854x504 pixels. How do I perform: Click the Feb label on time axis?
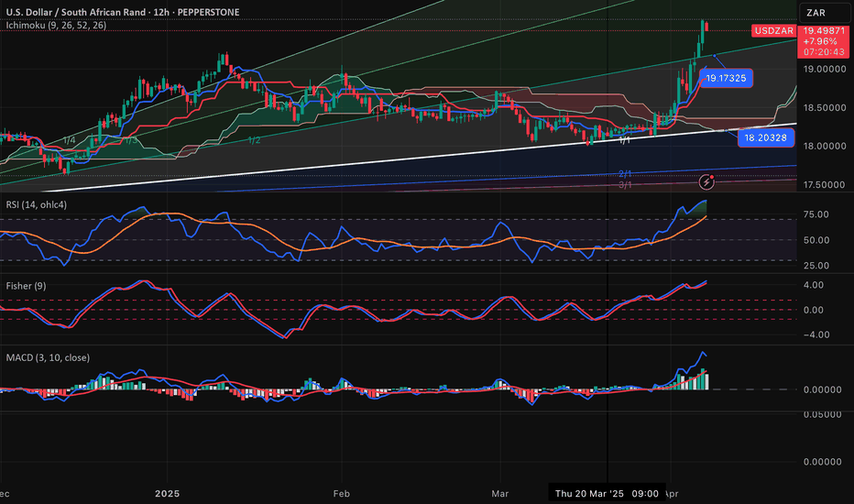click(x=341, y=494)
